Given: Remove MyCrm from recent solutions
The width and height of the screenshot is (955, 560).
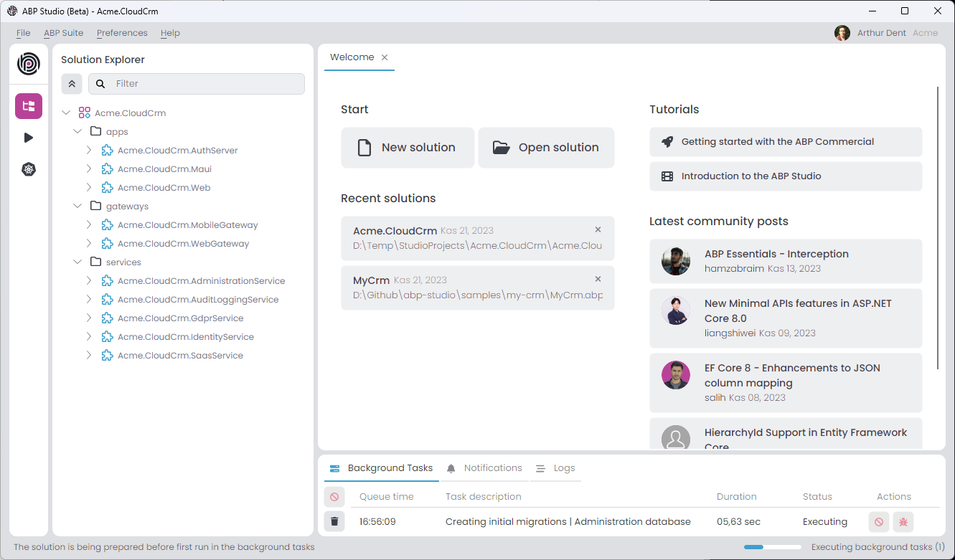Looking at the screenshot, I should click(598, 279).
